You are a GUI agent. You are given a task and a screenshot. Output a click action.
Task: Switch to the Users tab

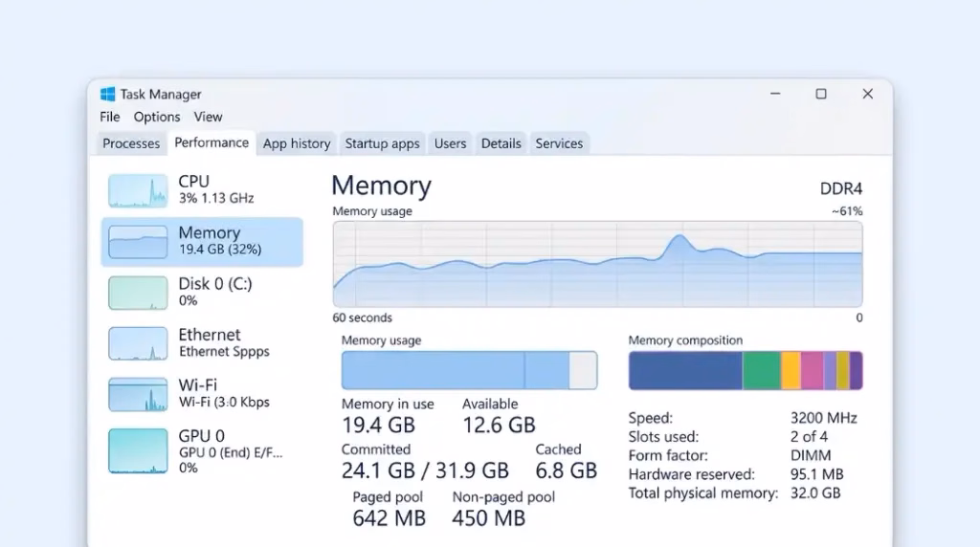coord(450,143)
